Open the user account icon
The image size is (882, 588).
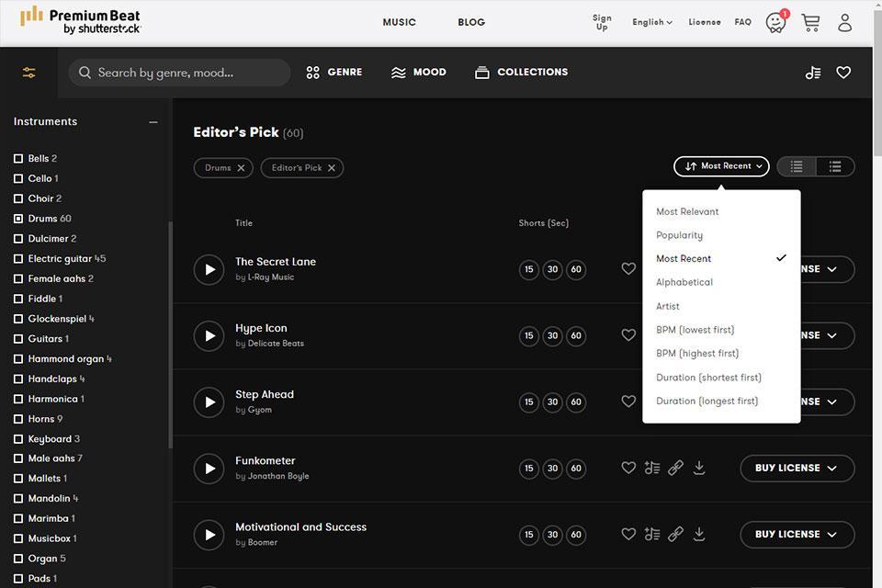pos(845,22)
